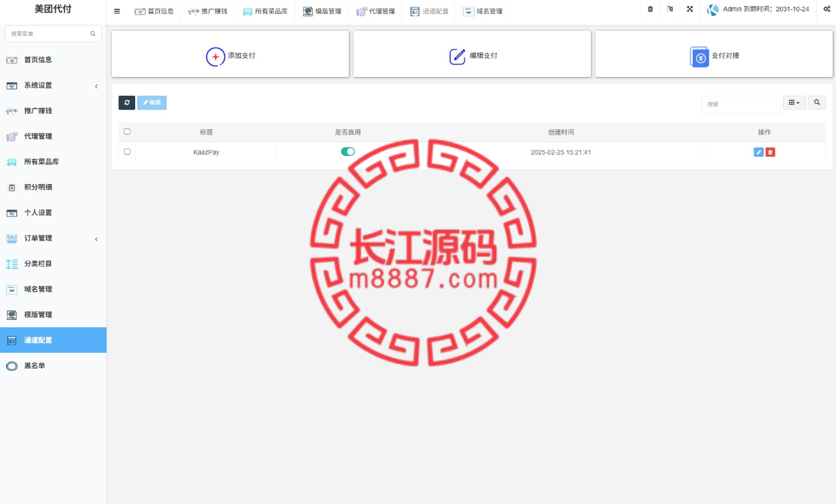Open settings gears icon at top right
Viewport: 836px width, 504px height.
[x=827, y=9]
